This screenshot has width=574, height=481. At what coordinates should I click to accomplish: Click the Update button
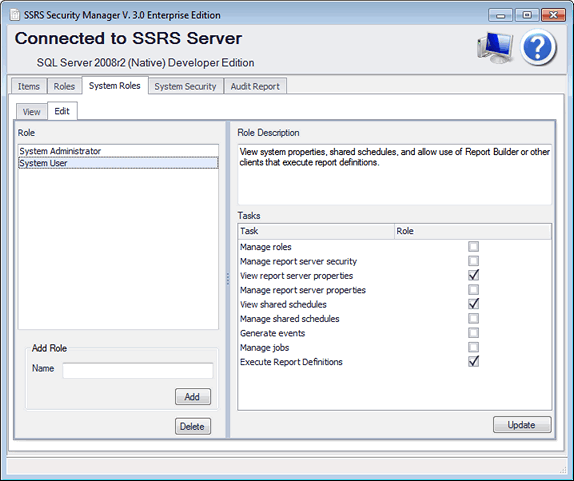[x=522, y=425]
